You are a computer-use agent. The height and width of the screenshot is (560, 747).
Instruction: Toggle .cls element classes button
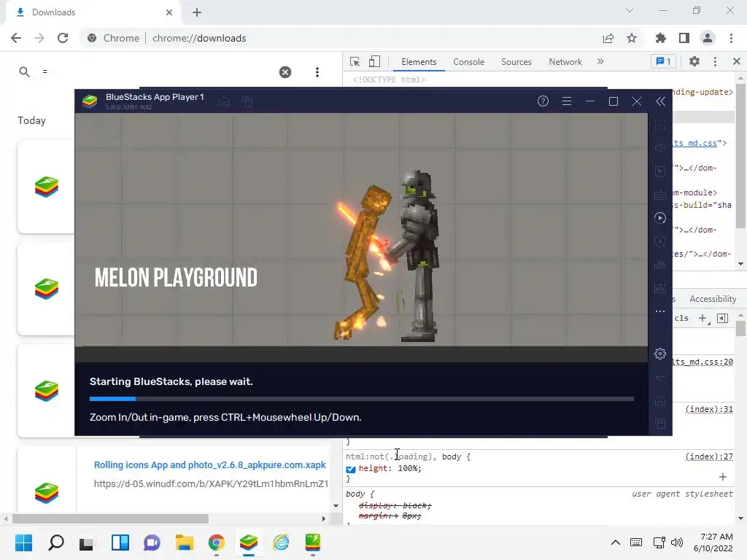(681, 318)
